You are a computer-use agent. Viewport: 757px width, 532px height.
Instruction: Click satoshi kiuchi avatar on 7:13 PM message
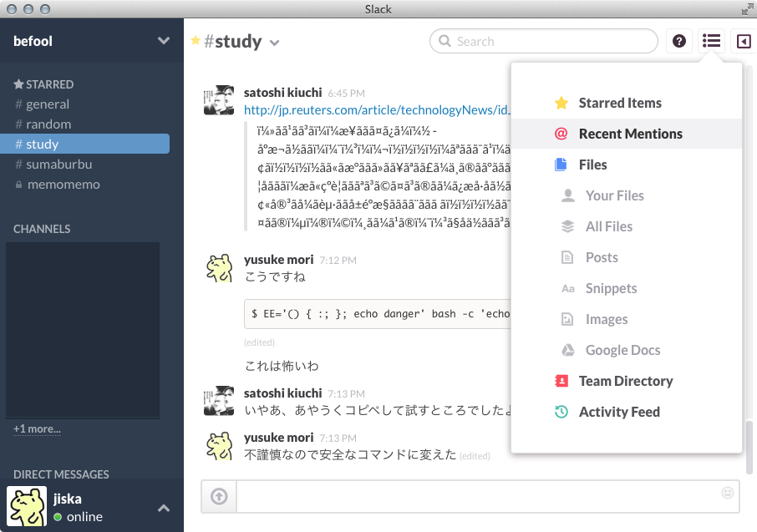tap(219, 401)
